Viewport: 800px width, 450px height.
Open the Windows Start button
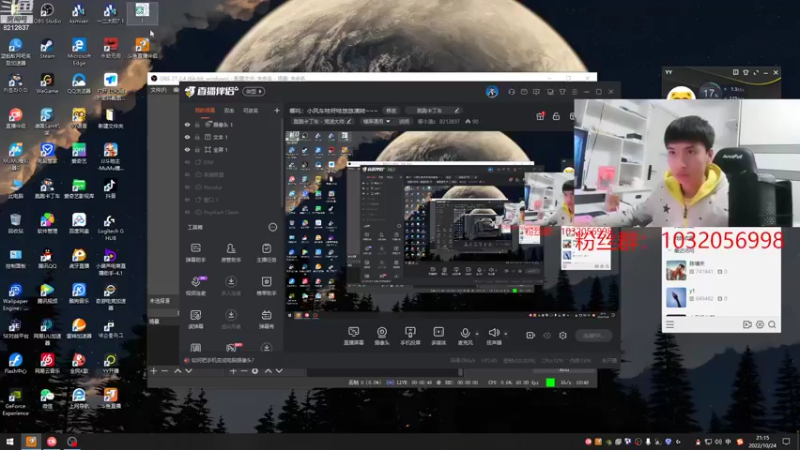pos(10,441)
